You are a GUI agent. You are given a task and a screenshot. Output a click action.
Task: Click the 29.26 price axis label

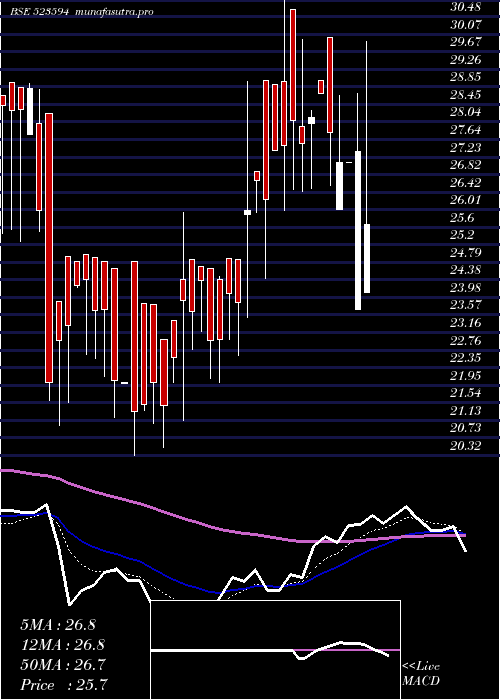tap(465, 59)
